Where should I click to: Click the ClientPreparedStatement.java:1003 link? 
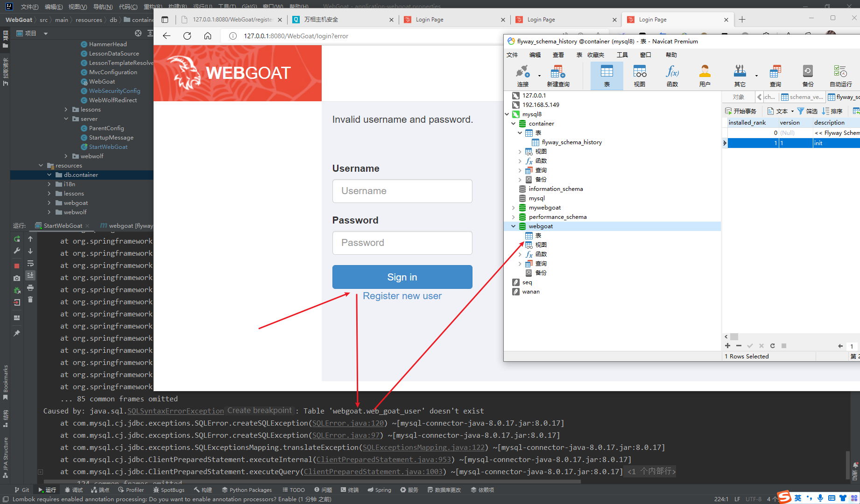click(373, 472)
